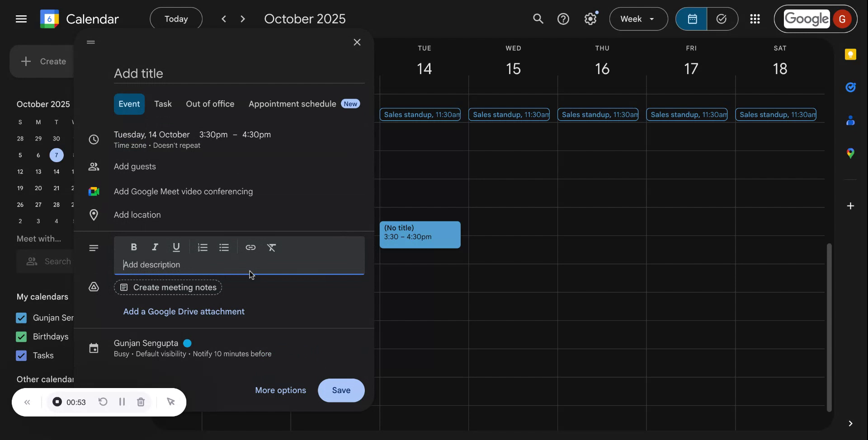Apply bold formatting in description
Image resolution: width=868 pixels, height=440 pixels.
pos(133,247)
